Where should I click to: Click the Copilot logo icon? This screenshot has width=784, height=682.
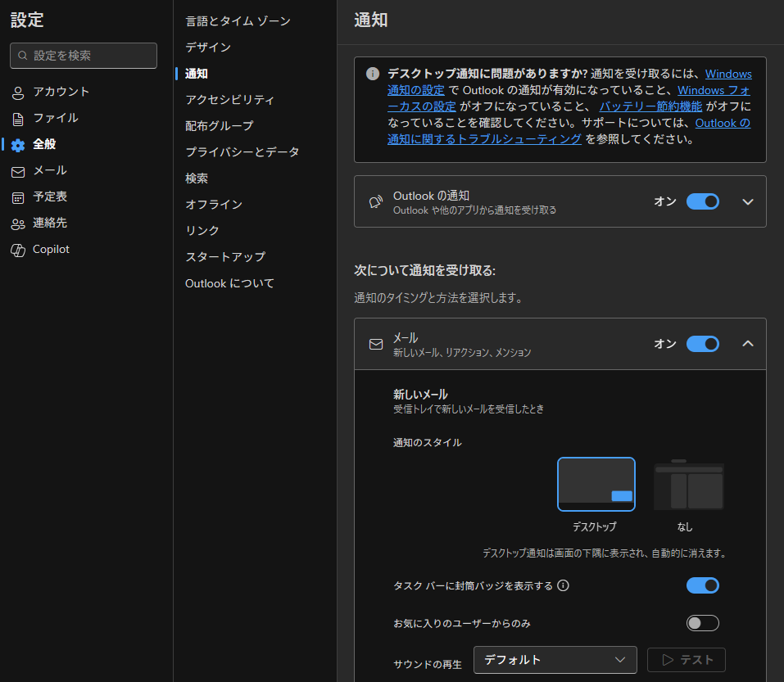tap(18, 251)
